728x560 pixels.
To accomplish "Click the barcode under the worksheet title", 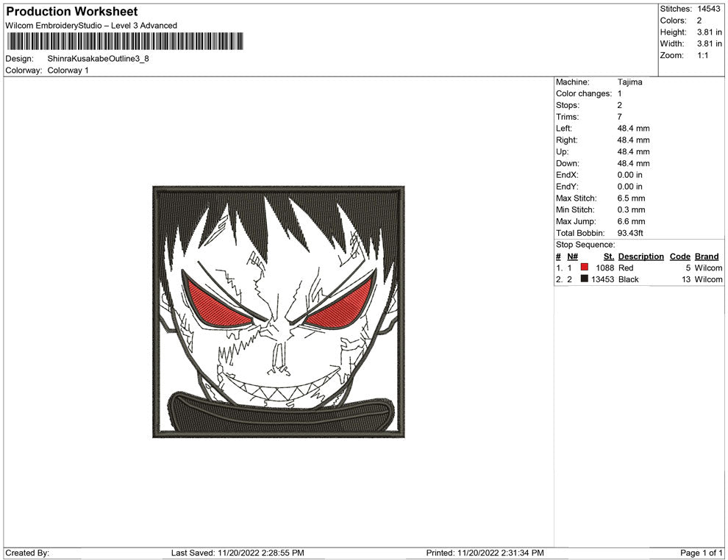I will coord(125,41).
